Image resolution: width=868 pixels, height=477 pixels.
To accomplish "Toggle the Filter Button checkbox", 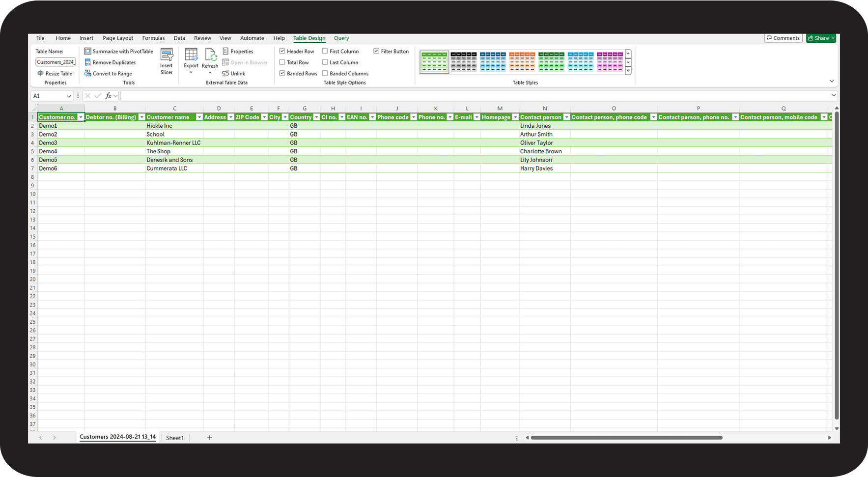I will [x=376, y=51].
